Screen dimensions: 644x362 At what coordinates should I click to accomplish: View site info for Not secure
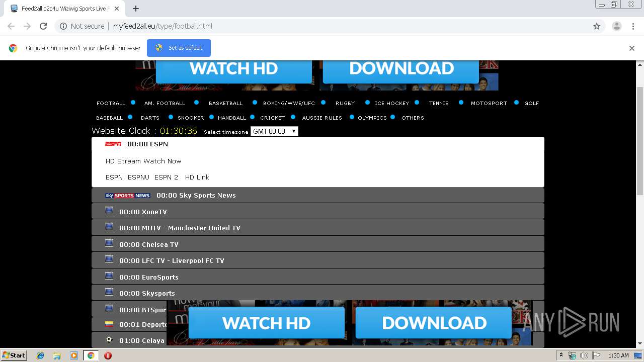point(82,26)
